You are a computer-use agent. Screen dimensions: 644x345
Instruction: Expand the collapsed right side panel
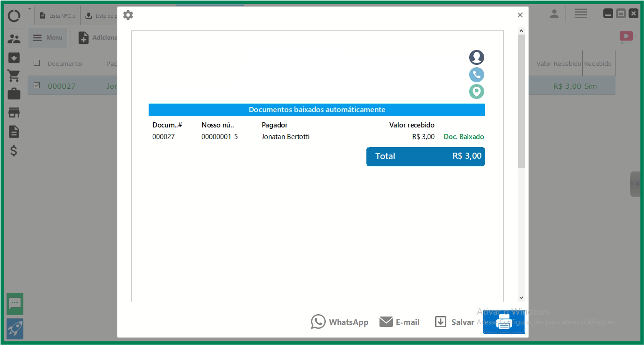click(636, 184)
